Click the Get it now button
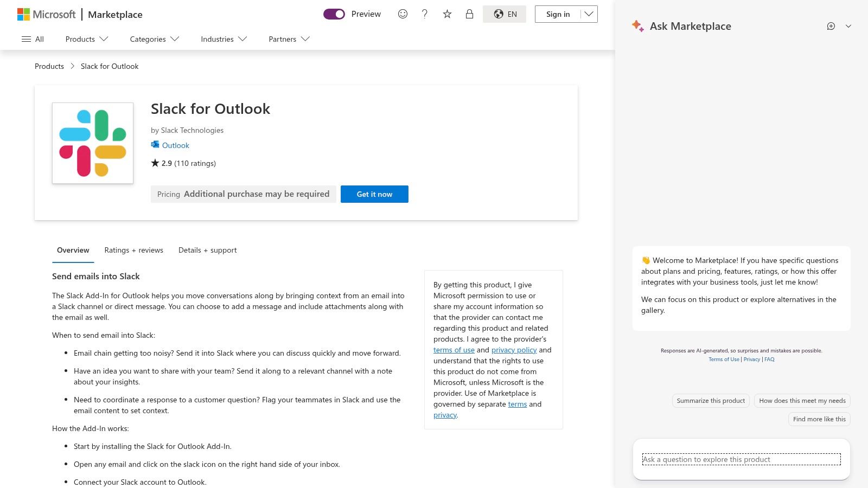The width and height of the screenshot is (868, 488). pos(374,194)
